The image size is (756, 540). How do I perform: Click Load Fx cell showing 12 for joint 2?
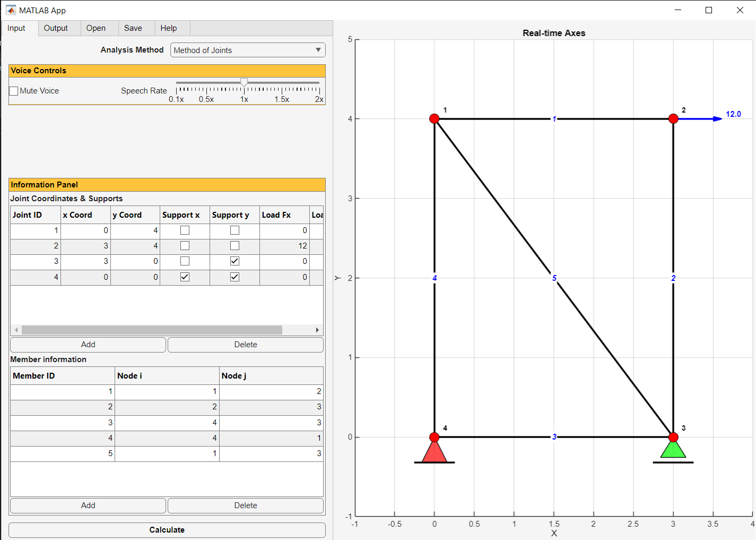[284, 246]
